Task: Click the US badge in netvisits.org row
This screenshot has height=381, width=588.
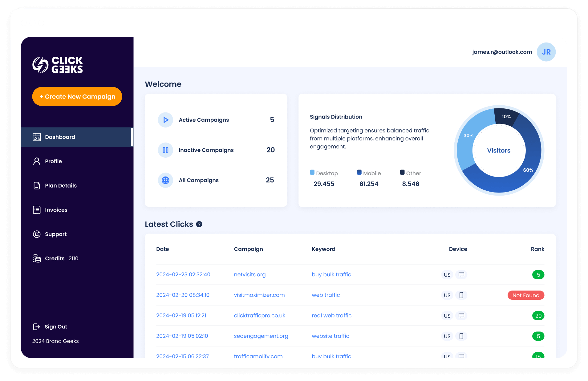Action: point(447,275)
